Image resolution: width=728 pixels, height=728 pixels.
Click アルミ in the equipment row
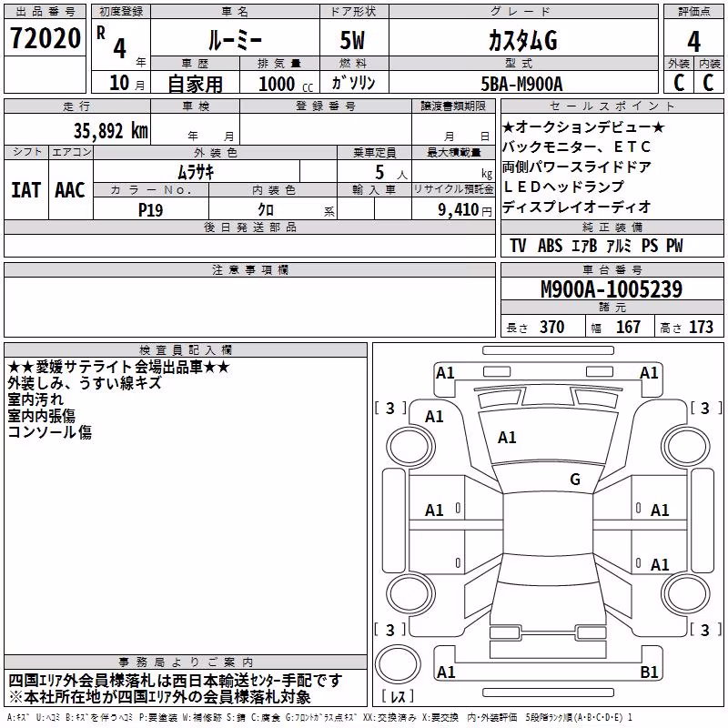[619, 246]
